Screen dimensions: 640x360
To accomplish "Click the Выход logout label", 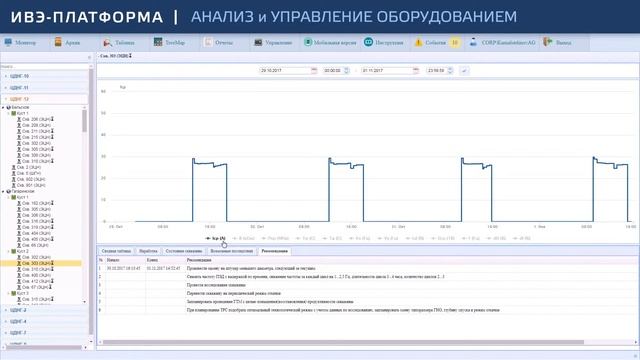I will 563,42.
